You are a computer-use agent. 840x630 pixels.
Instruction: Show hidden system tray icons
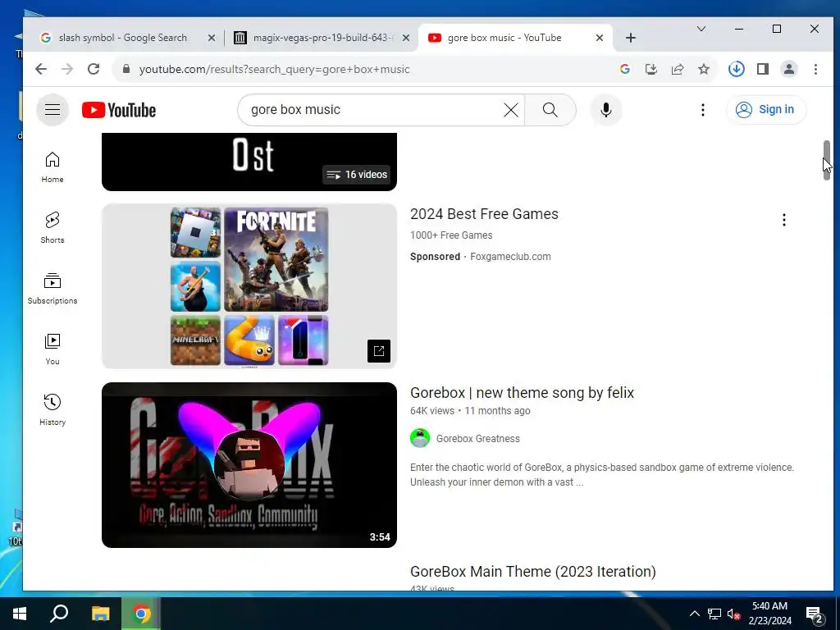click(694, 614)
